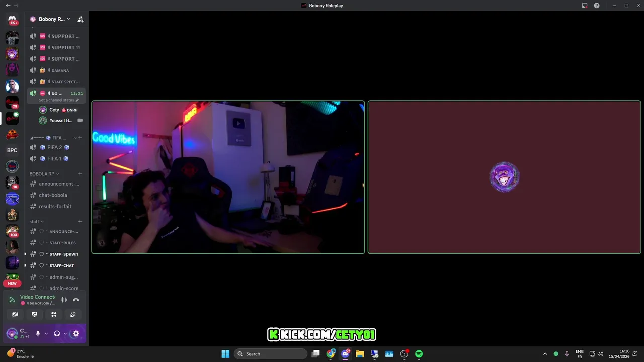
Task: Go back using the back arrow
Action: coord(8,6)
